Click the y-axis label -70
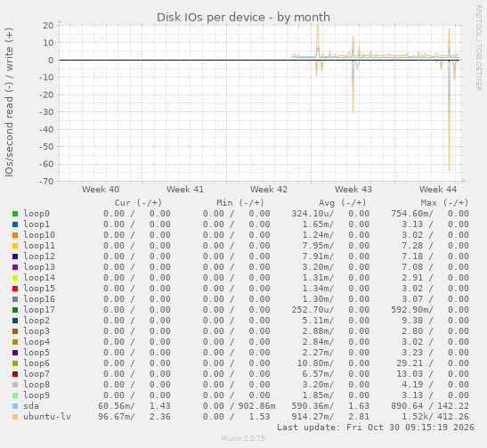Image resolution: width=487 pixels, height=448 pixels. [46, 181]
